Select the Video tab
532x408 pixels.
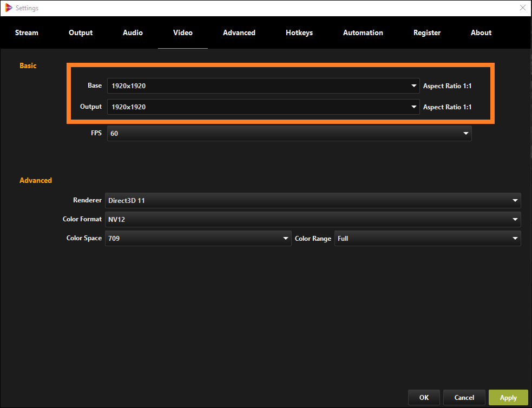pos(183,32)
